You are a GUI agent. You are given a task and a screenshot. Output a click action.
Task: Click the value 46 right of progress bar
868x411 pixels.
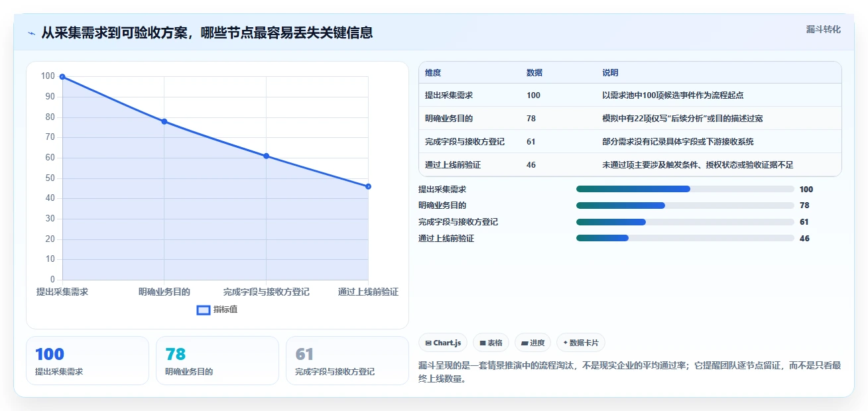(804, 239)
